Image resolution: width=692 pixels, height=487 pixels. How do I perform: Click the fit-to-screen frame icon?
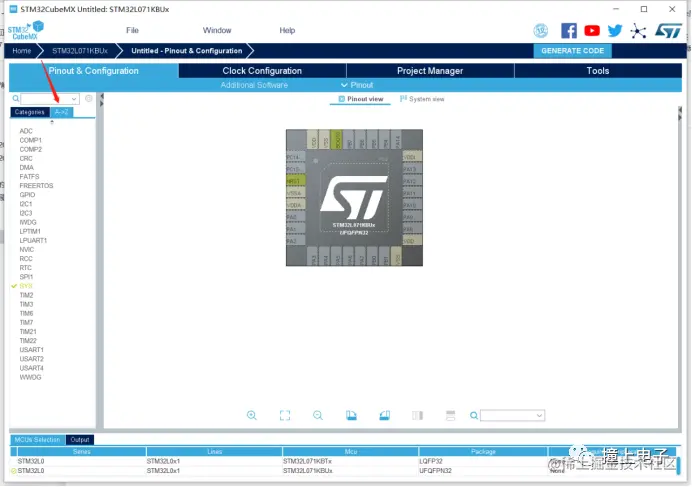tap(285, 415)
